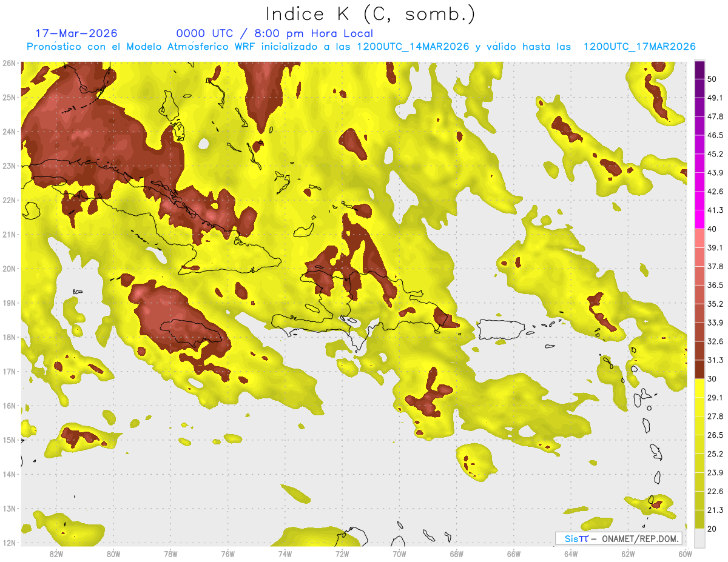
Task: Click the "68W" longitude label
Action: coord(457,554)
